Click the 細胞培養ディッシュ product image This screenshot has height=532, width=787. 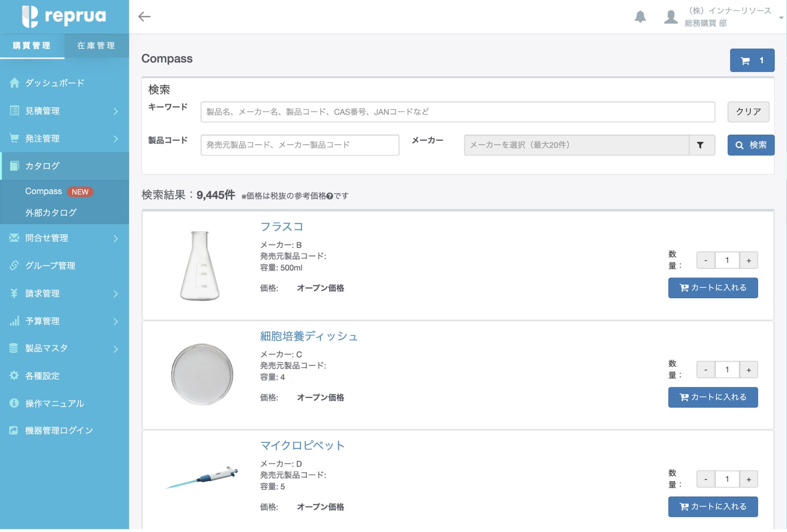[x=202, y=374]
